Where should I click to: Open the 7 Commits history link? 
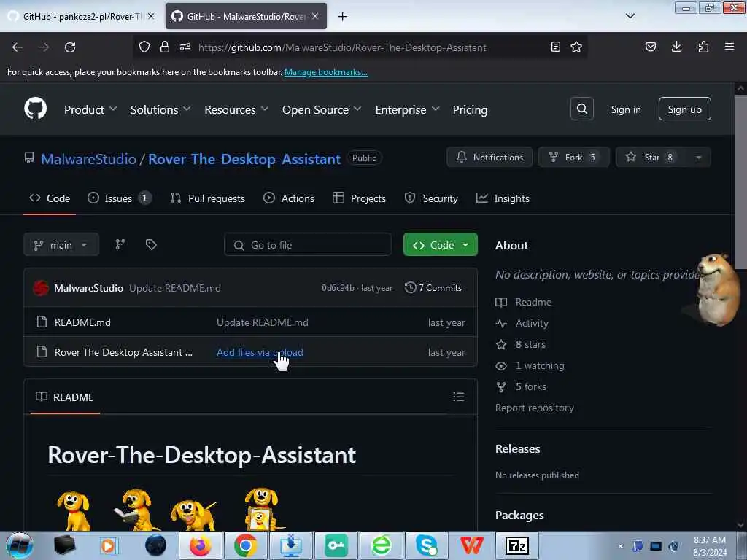[x=433, y=287]
